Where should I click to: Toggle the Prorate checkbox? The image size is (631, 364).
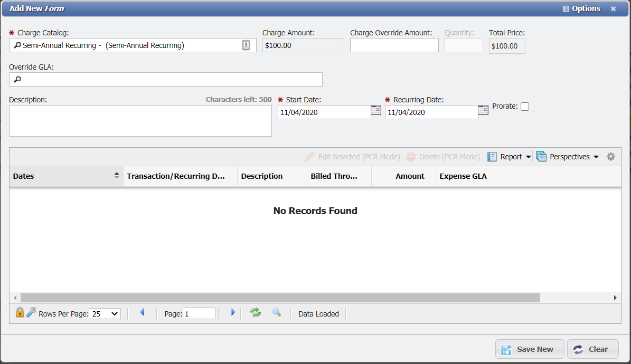point(525,107)
